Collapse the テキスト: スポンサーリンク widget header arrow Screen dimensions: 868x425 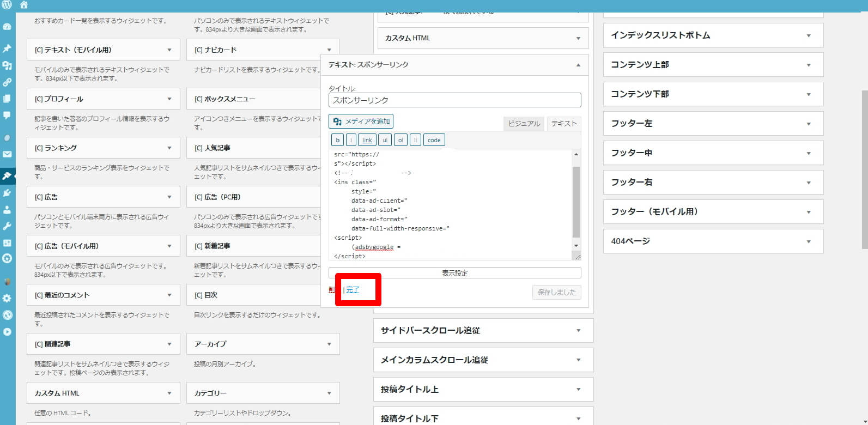point(578,65)
